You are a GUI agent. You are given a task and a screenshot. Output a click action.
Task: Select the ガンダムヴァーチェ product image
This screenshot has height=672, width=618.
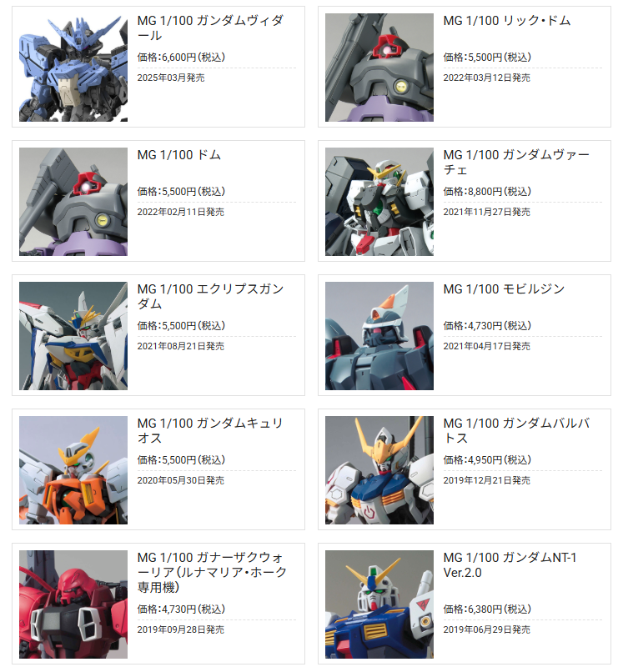[379, 202]
